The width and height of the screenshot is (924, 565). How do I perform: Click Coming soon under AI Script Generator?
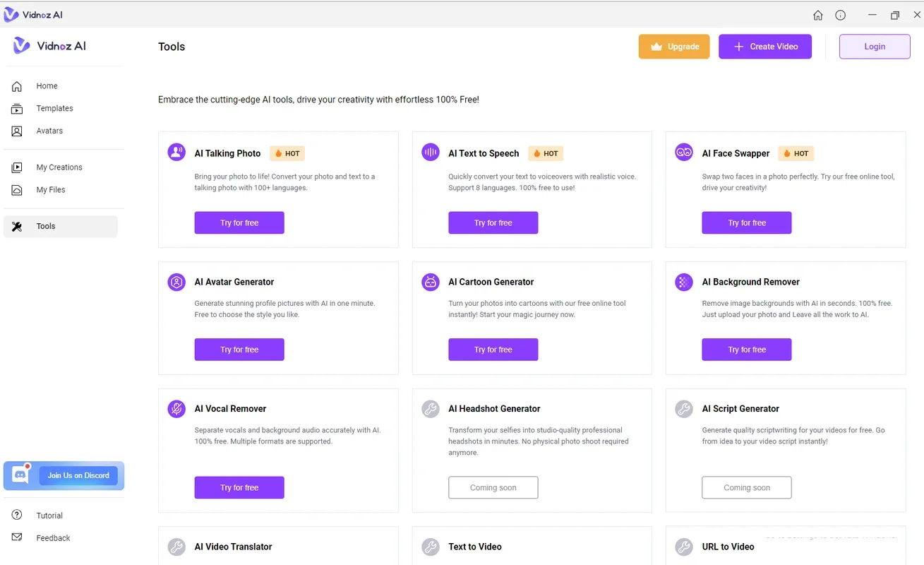[747, 487]
